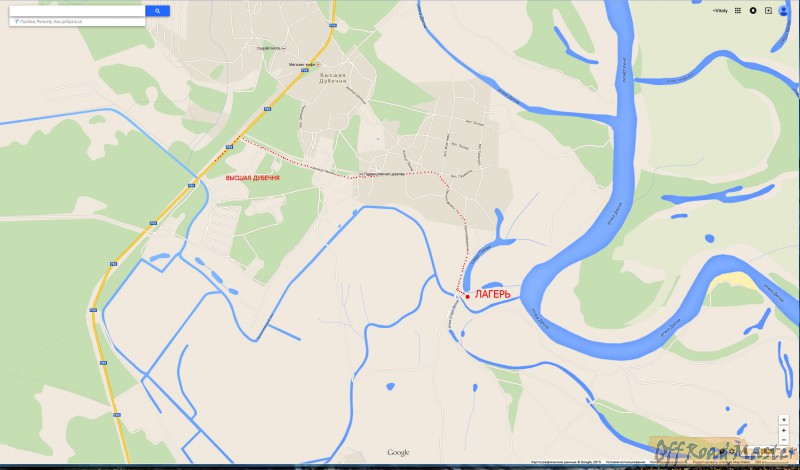800x470 pixels.
Task: Click the Высшая Дубечня town name
Action: pos(333,78)
